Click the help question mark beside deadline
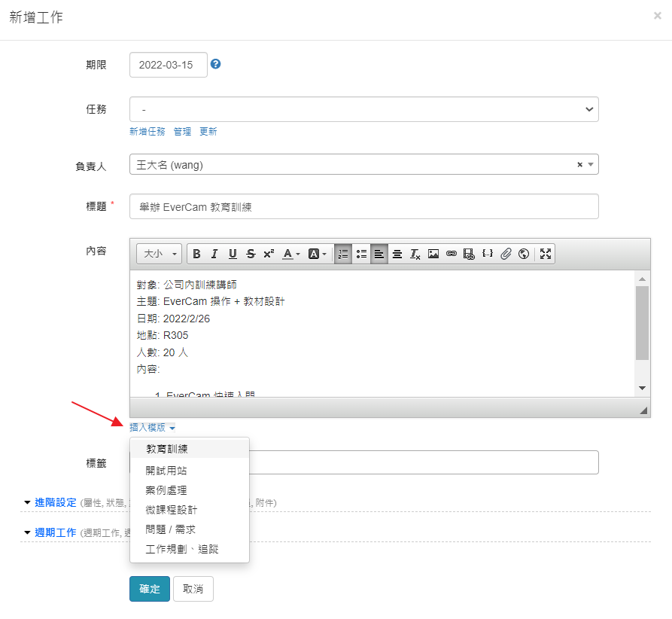The height and width of the screenshot is (619, 672). coord(215,64)
